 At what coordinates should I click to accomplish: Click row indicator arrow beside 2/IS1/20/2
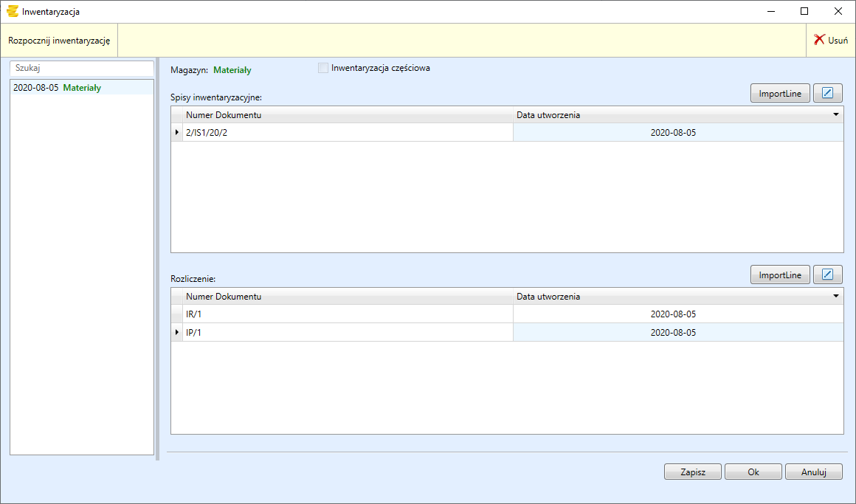pyautogui.click(x=177, y=133)
